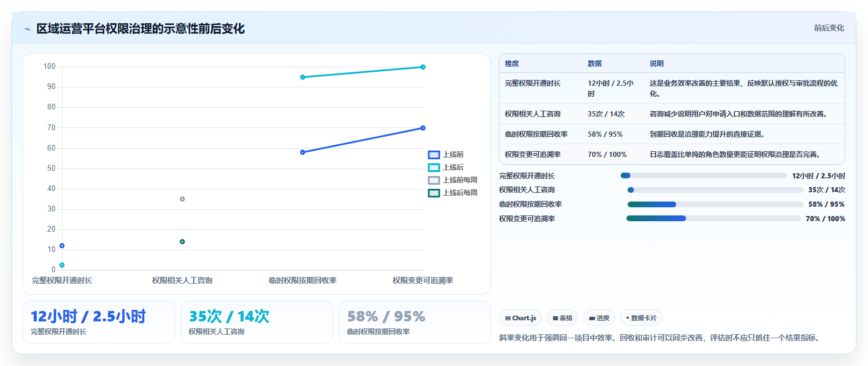Click the 临时权限按期回收率 progress bar
The height and width of the screenshot is (366, 868).
(716, 204)
